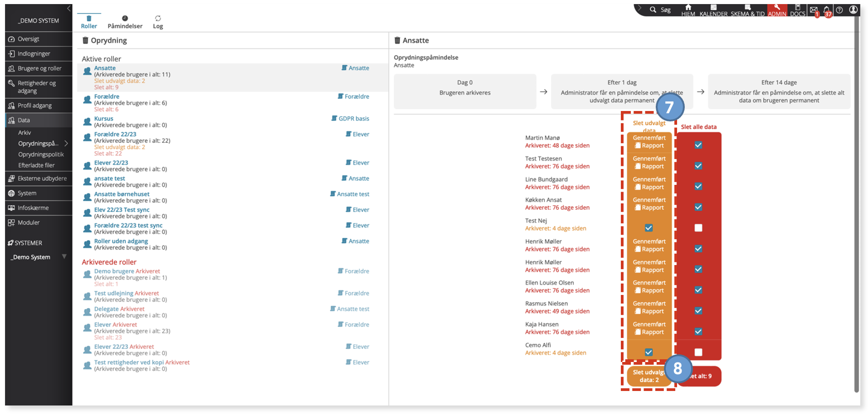
Task: Click Ansatte test policy for Ansatte børnehuset
Action: 350,194
